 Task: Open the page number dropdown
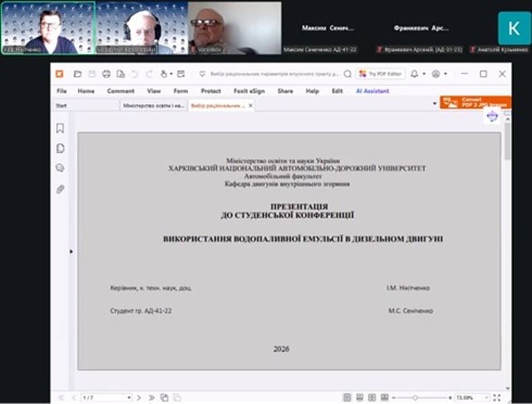[x=129, y=398]
